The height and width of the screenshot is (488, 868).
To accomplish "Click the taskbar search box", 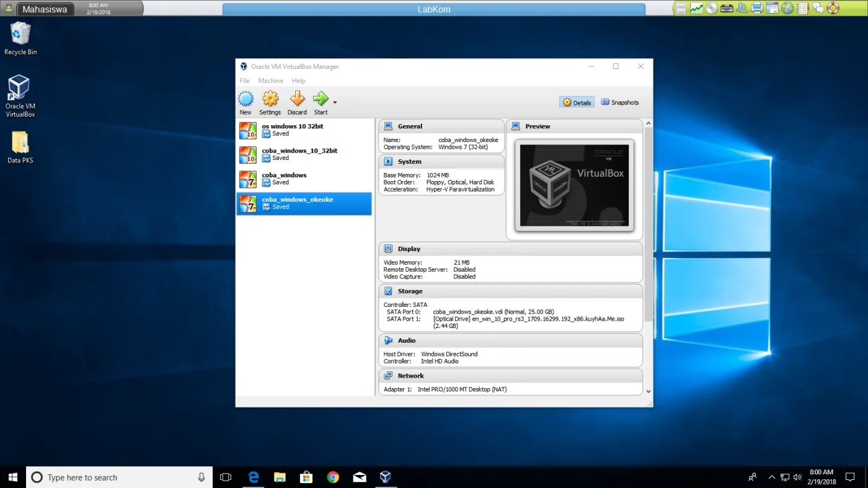I will [x=119, y=477].
